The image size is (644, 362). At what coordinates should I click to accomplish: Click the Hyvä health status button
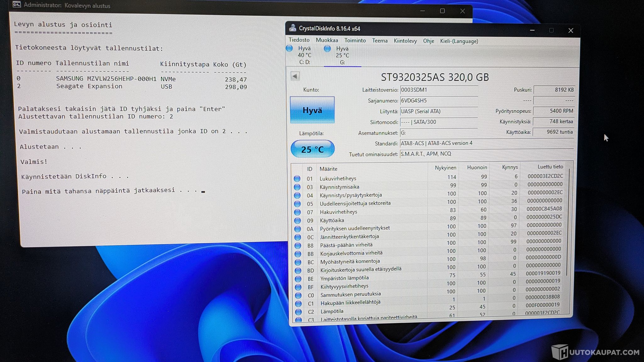point(312,110)
